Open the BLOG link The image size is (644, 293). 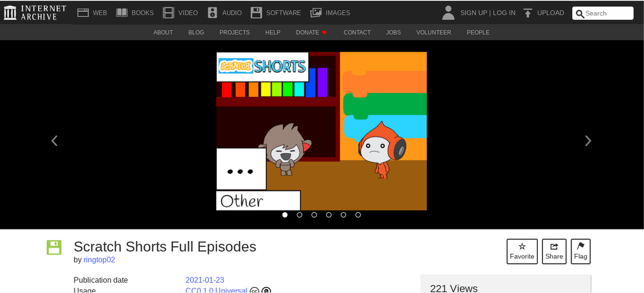tap(196, 33)
